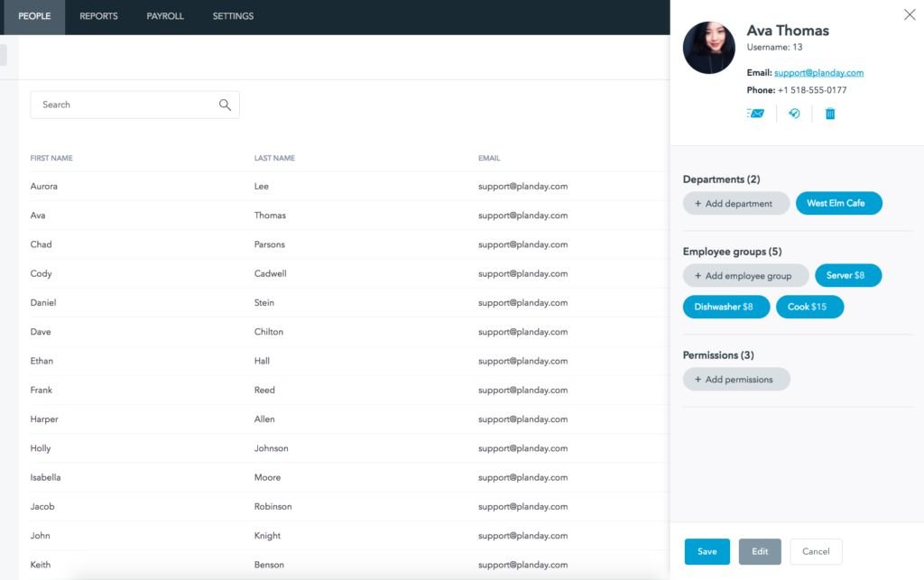
Task: Click Cancel in the employee panel
Action: click(816, 551)
